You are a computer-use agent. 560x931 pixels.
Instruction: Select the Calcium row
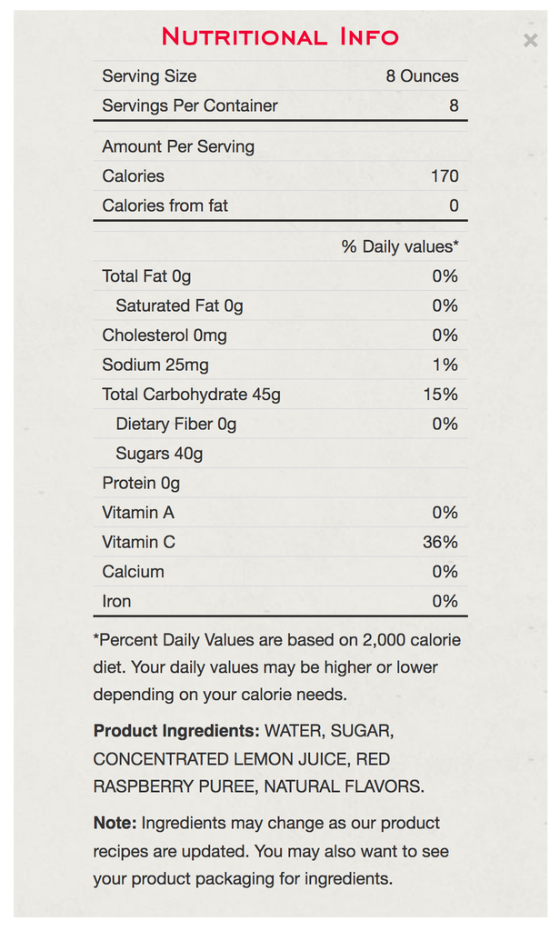[x=280, y=572]
